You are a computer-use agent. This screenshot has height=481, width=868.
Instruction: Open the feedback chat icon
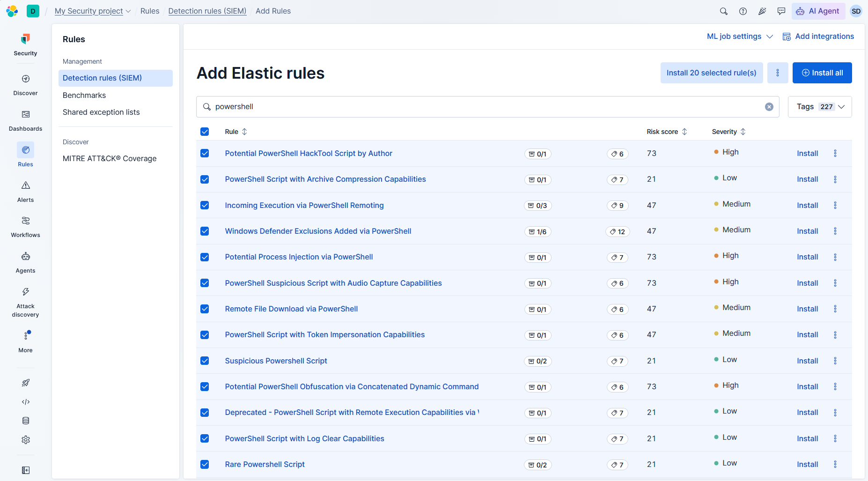coord(781,11)
